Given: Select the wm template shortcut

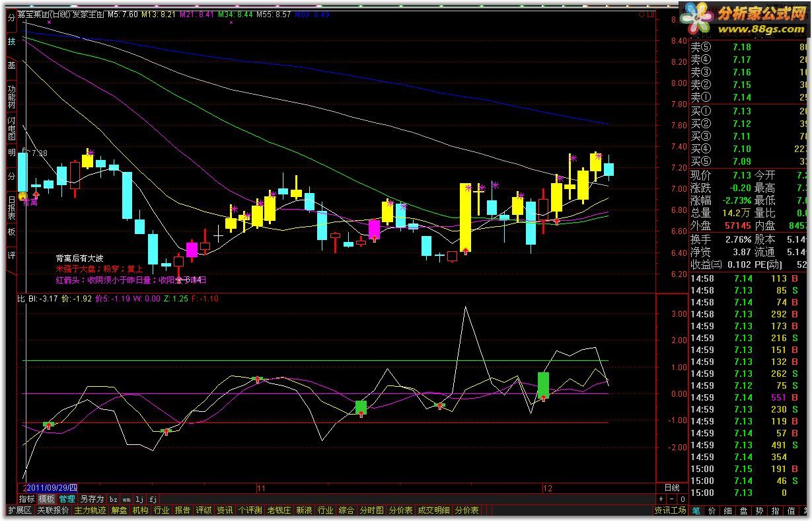Looking at the screenshot, I should [126, 499].
